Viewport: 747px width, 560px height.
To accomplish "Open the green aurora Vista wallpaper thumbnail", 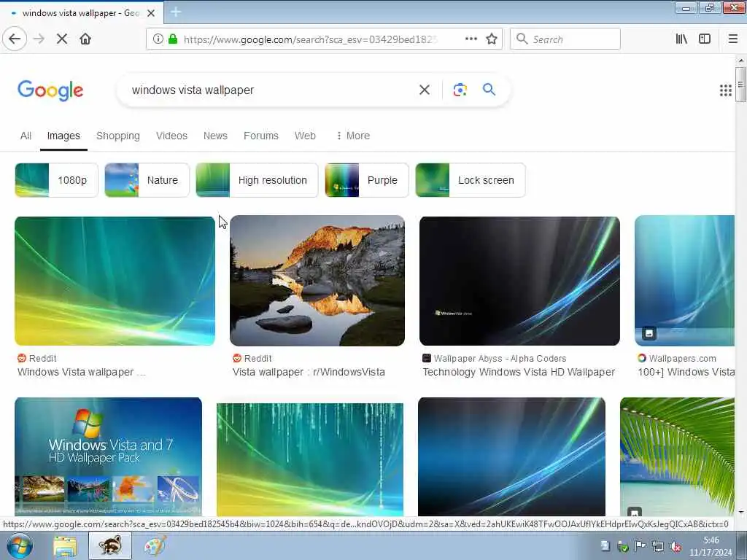I will [115, 281].
